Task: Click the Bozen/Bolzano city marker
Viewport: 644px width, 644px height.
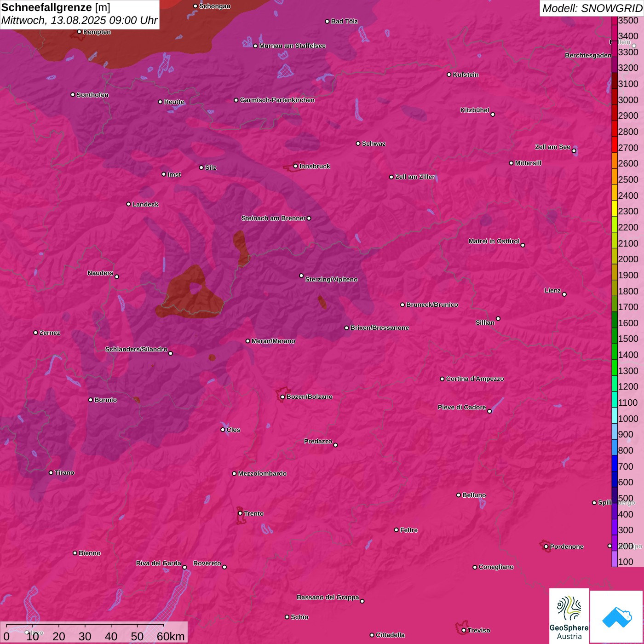Action: coord(282,397)
